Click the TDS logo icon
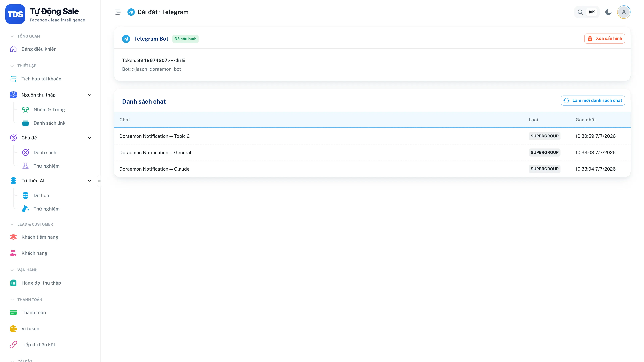644x362 pixels. [15, 14]
